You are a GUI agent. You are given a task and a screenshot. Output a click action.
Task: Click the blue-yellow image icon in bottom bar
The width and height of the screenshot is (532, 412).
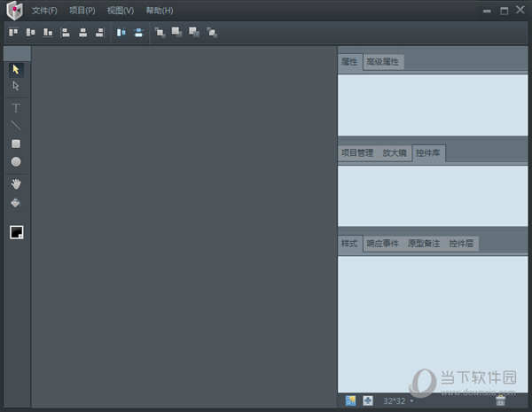[x=350, y=400]
